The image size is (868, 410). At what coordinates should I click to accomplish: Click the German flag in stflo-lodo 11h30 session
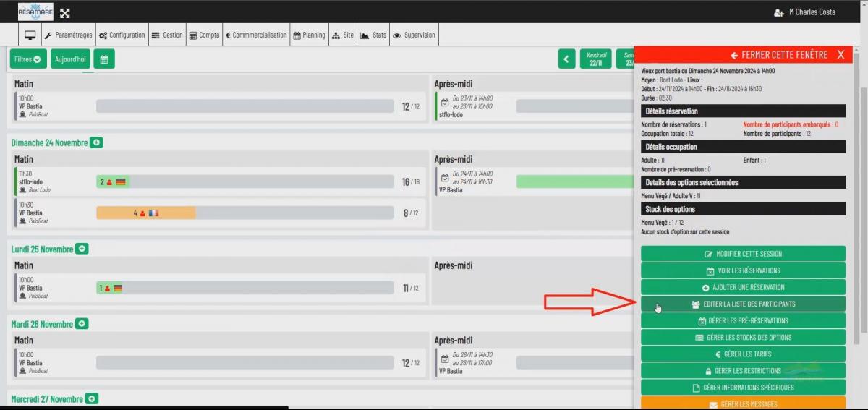pos(121,182)
